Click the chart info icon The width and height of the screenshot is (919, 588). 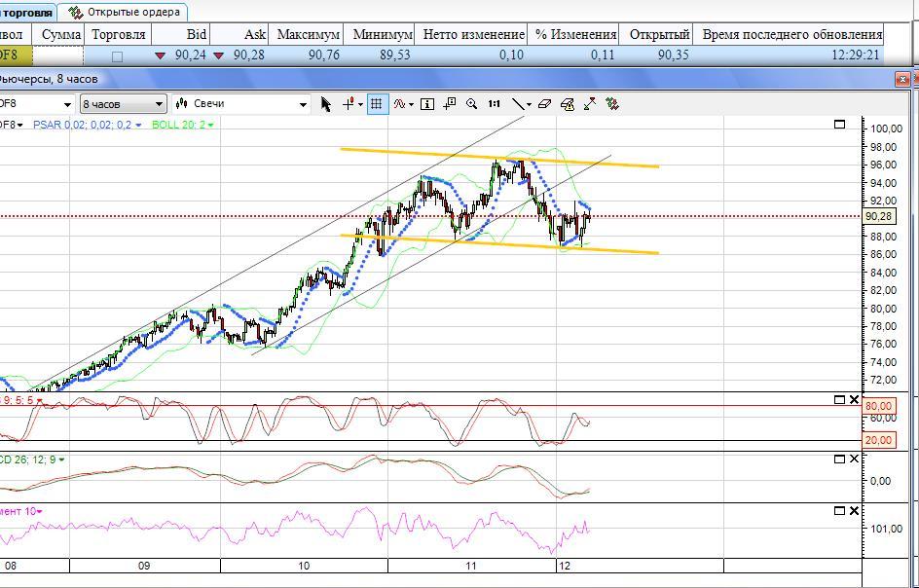427,104
